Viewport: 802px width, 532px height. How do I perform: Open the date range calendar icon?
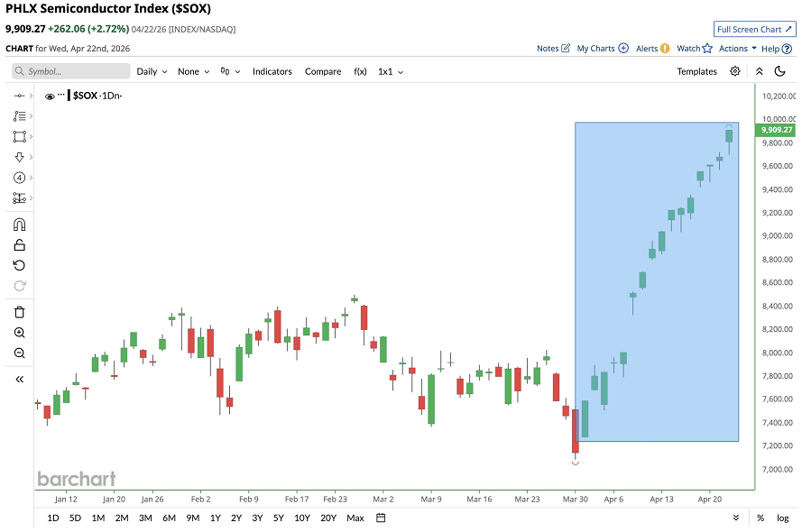pos(381,518)
